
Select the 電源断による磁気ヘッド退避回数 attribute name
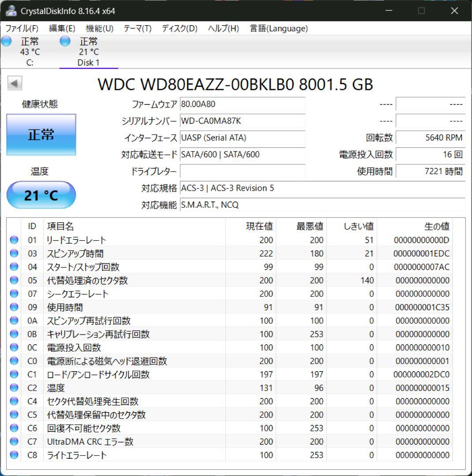point(107,361)
